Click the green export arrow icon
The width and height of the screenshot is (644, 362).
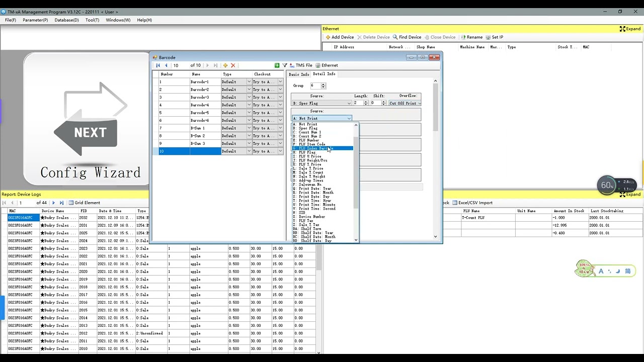277,65
